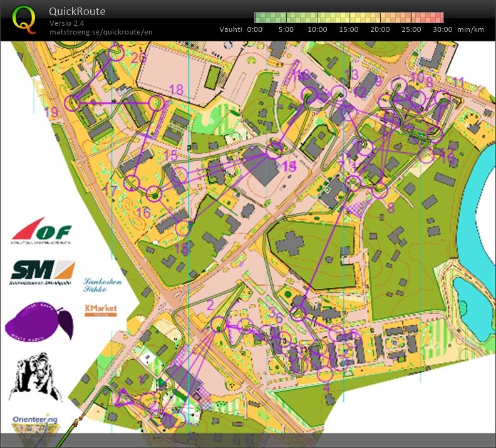Click the green QuickRoute Q logo
This screenshot has width=496, height=448.
click(x=24, y=19)
